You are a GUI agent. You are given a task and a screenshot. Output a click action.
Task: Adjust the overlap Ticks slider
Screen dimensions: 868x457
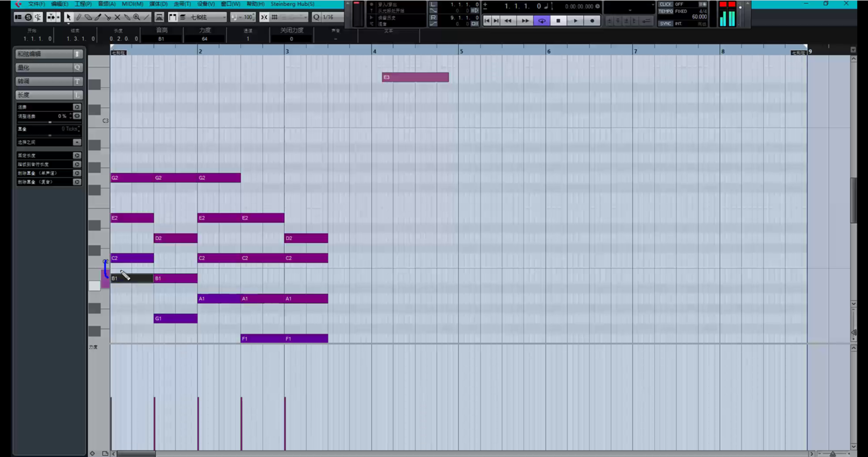pos(50,135)
